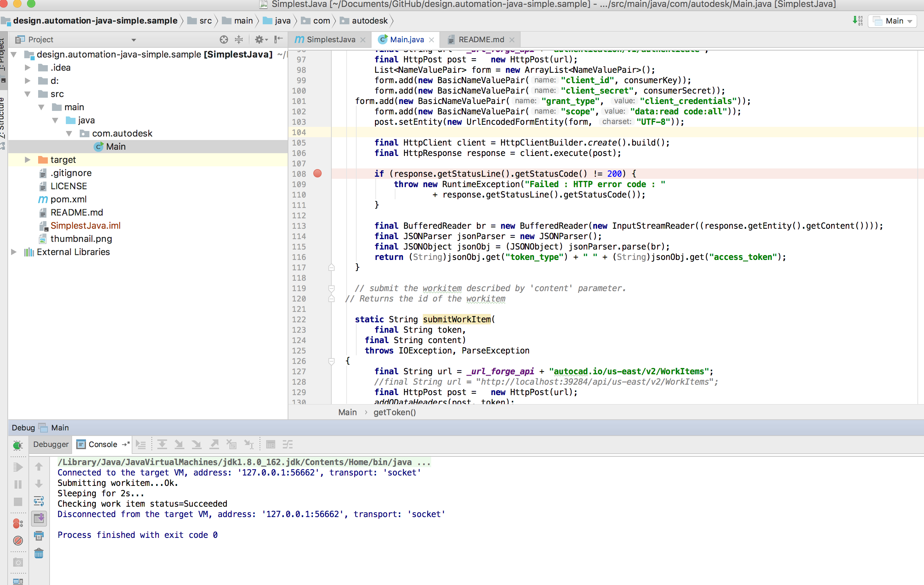Select pom.xml in project tree
The image size is (924, 585).
[68, 199]
